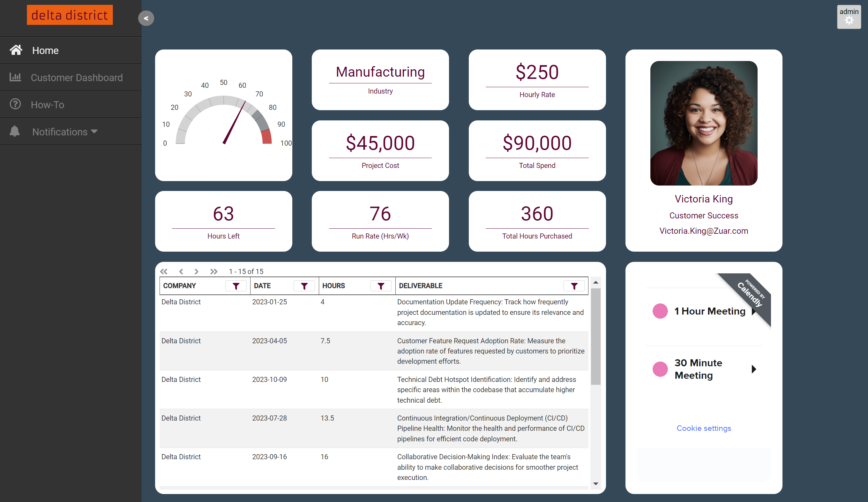Open Victoria King's contact email link
Image resolution: width=868 pixels, height=502 pixels.
pyautogui.click(x=704, y=231)
